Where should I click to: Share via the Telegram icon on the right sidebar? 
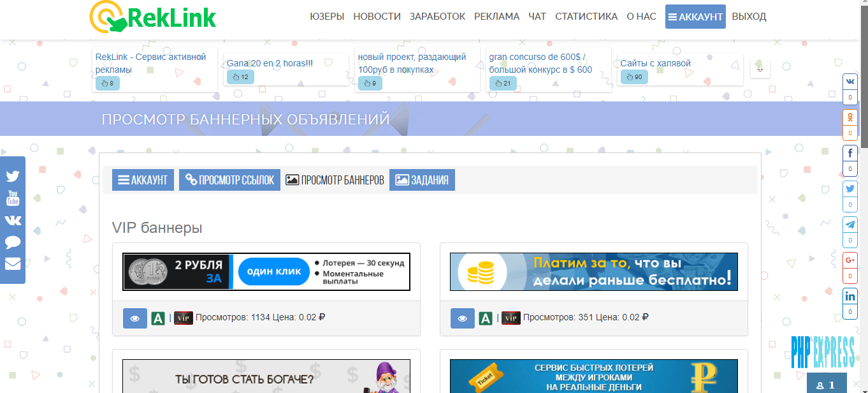pos(850,225)
